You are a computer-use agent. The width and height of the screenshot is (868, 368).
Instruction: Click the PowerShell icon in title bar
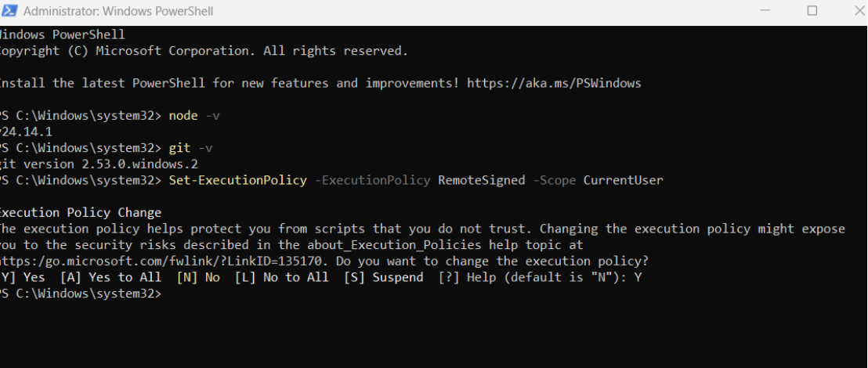(x=9, y=12)
